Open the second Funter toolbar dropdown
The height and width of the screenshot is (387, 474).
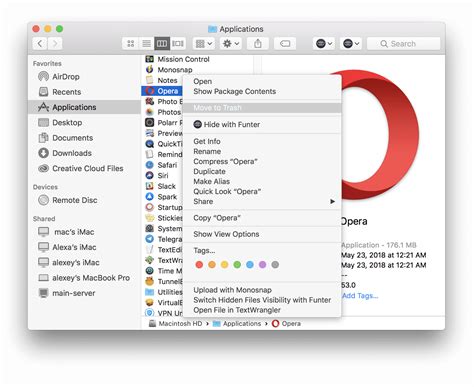351,44
